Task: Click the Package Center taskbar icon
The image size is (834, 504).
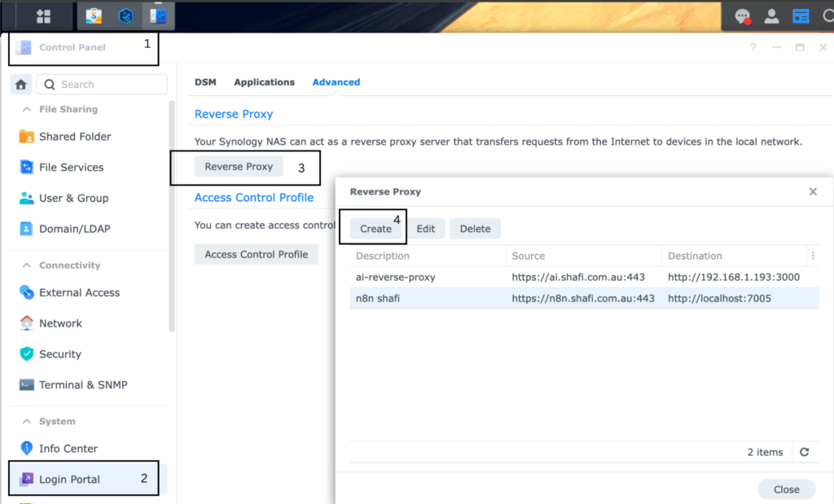Action: (x=94, y=15)
